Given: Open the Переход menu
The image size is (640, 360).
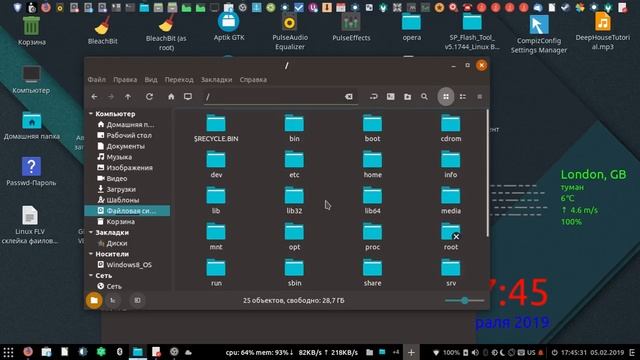Looking at the screenshot, I should pos(179,80).
